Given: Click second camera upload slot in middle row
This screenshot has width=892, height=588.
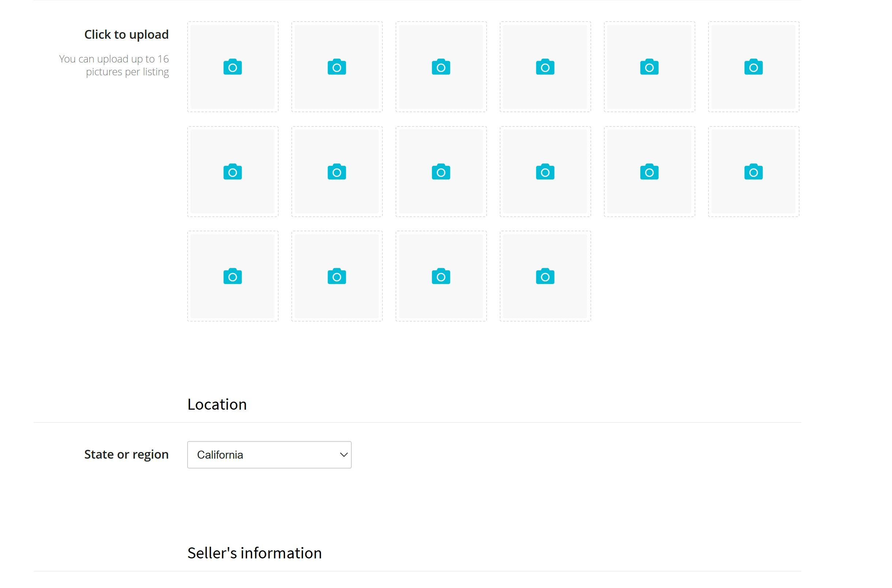Looking at the screenshot, I should 337,172.
